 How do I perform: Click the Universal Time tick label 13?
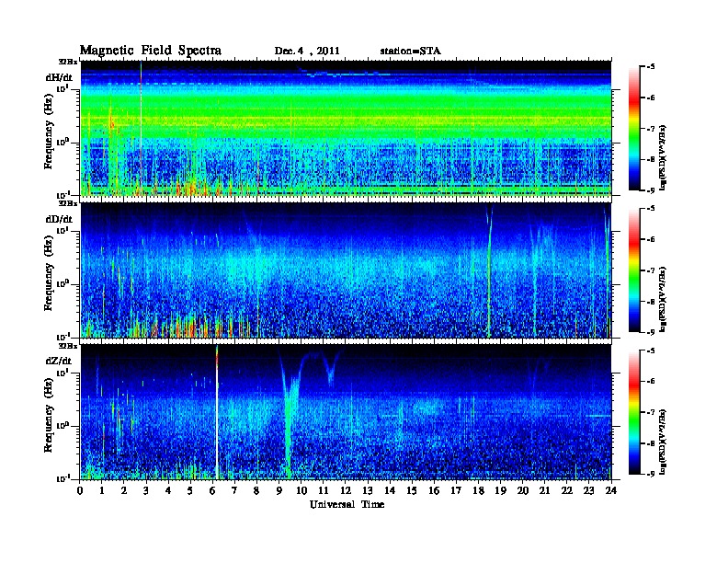point(368,490)
